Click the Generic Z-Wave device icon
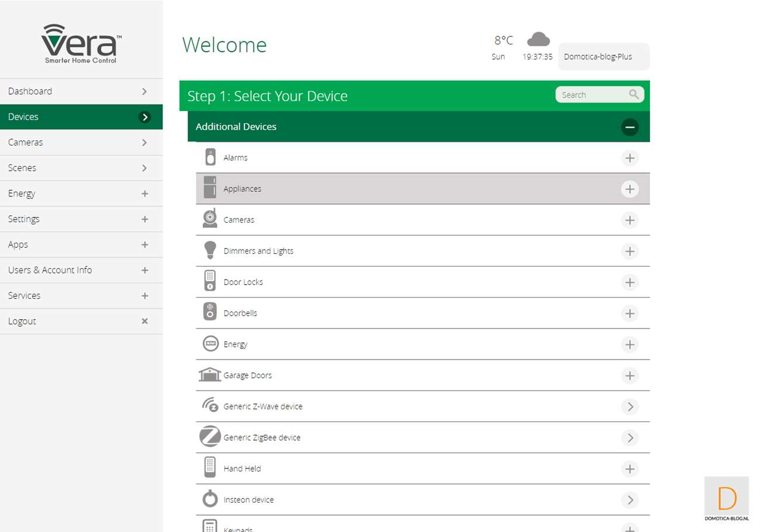The image size is (760, 532). (x=210, y=406)
